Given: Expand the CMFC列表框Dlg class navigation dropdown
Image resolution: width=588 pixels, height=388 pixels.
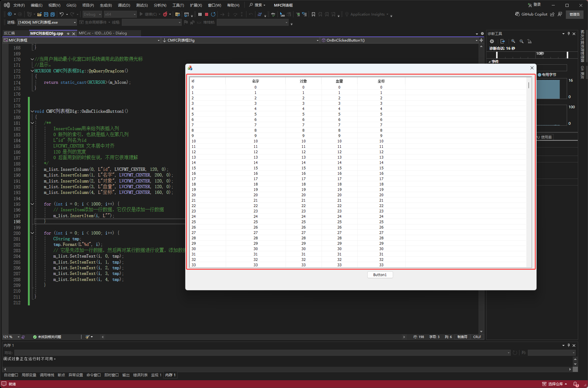Looking at the screenshot, I should pos(317,40).
